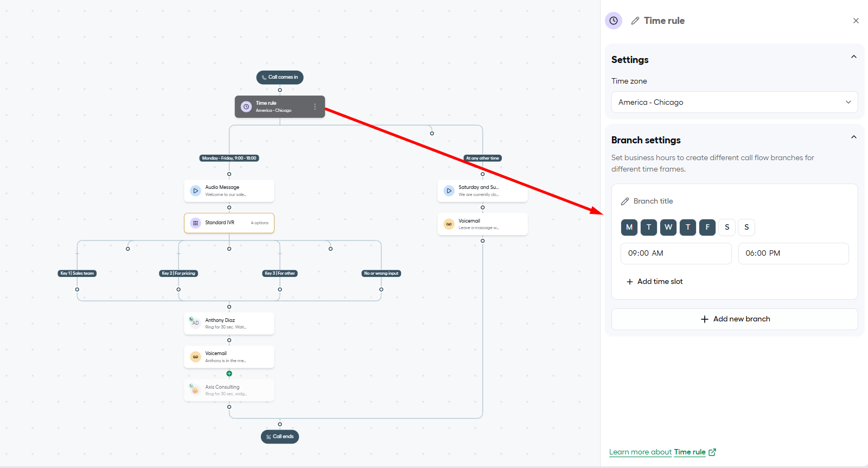Open the Time zone dropdown showing America - Chicago

click(x=735, y=102)
